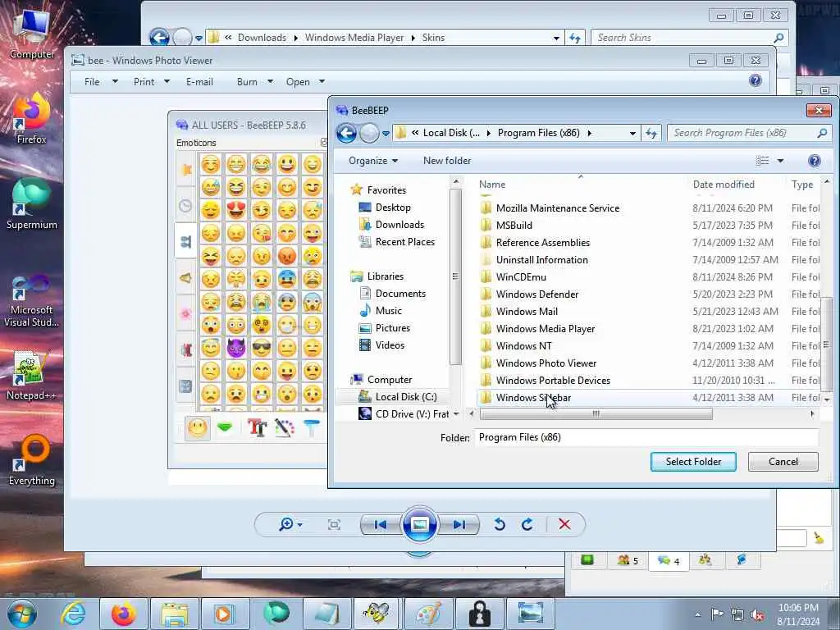Viewport: 840px width, 630px height.
Task: Select the red angry face emoticon
Action: [x=287, y=256]
